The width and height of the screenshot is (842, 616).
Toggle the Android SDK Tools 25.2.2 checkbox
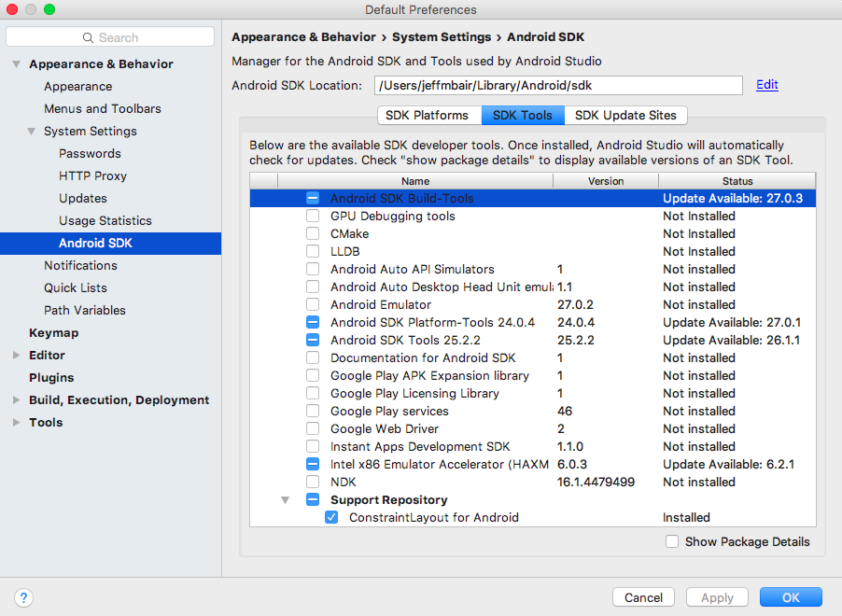pyautogui.click(x=313, y=340)
